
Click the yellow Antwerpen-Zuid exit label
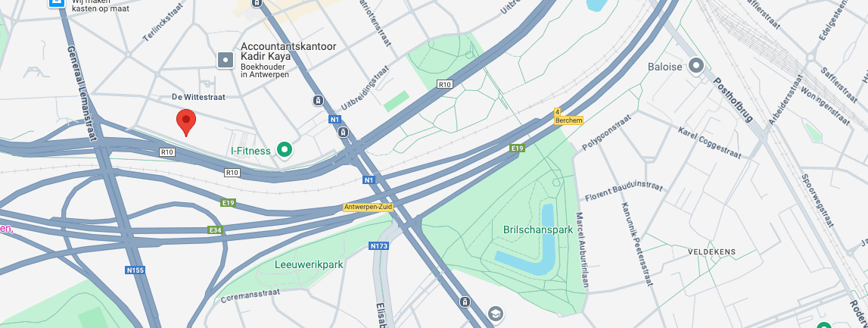click(368, 207)
